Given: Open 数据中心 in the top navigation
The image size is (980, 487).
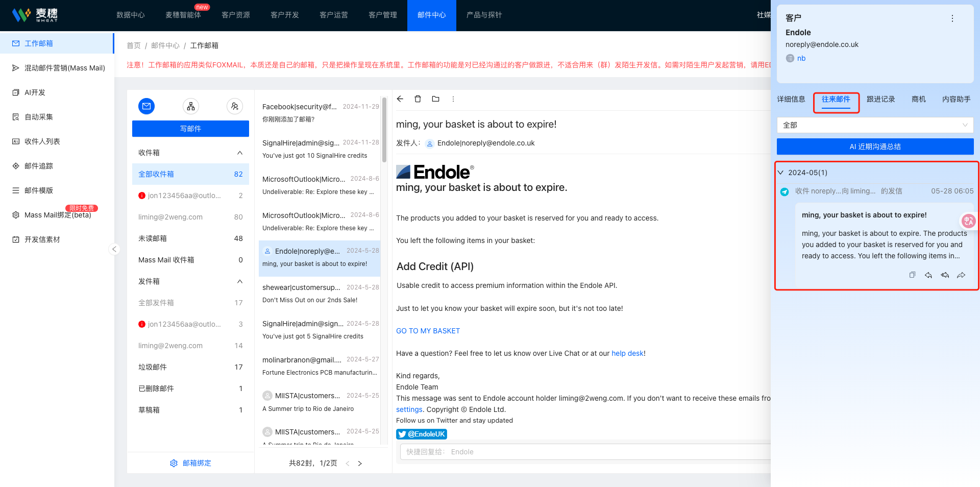Looking at the screenshot, I should click(131, 15).
